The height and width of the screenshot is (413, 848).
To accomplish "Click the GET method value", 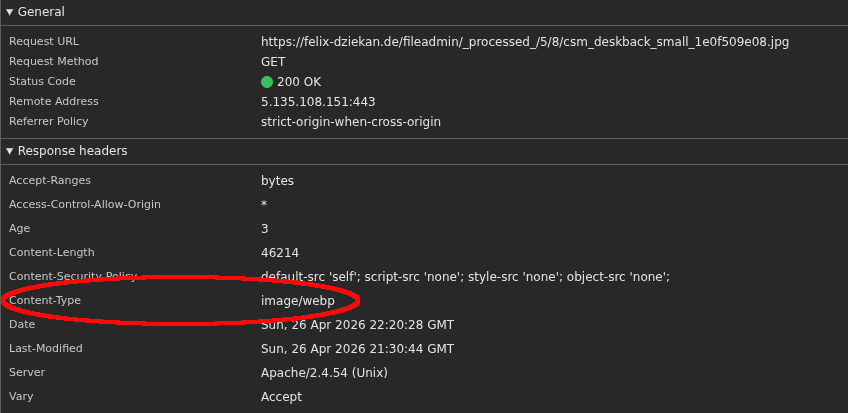I will coord(273,62).
